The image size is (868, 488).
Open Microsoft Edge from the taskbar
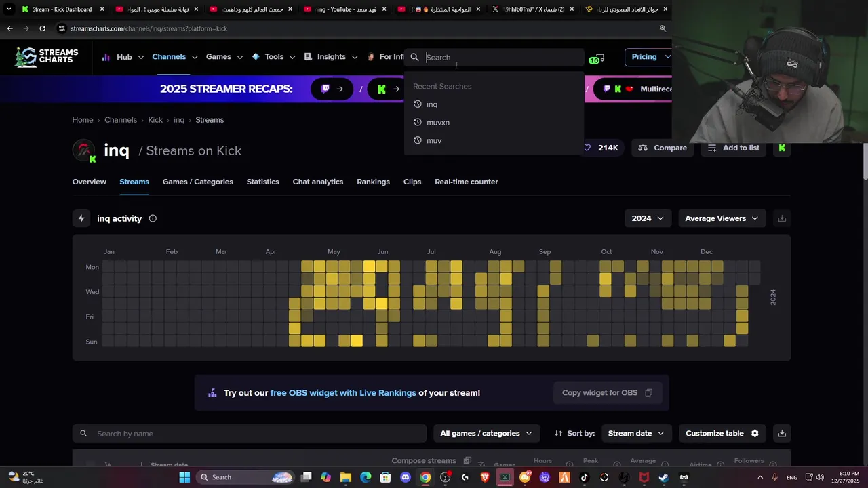[x=366, y=477]
